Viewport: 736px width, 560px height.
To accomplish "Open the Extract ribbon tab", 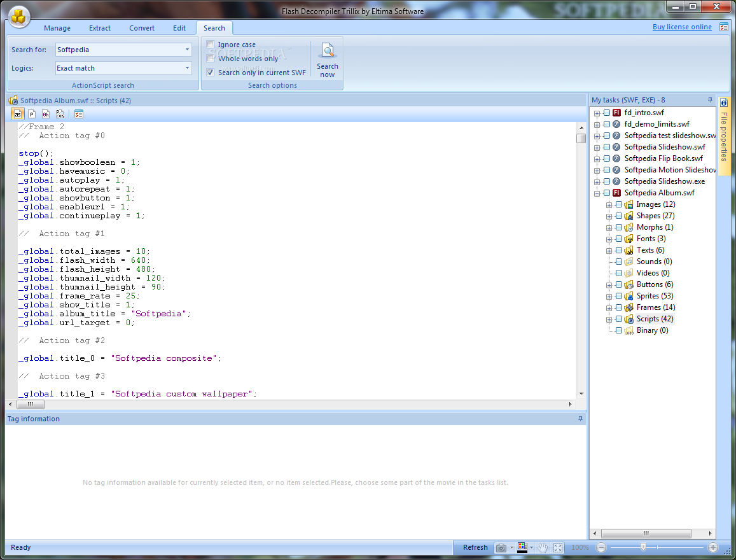I will [100, 28].
